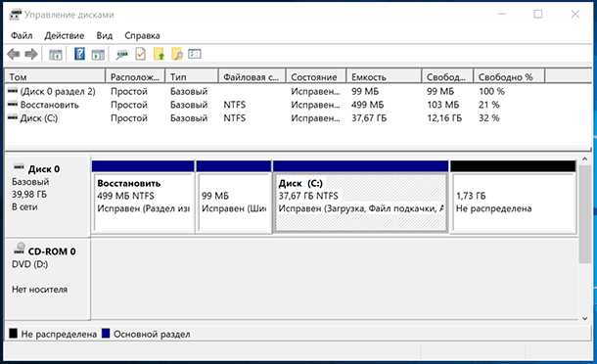The height and width of the screenshot is (364, 597).
Task: Select the Восстановить 499 МБ NTFS partition block
Action: point(143,197)
